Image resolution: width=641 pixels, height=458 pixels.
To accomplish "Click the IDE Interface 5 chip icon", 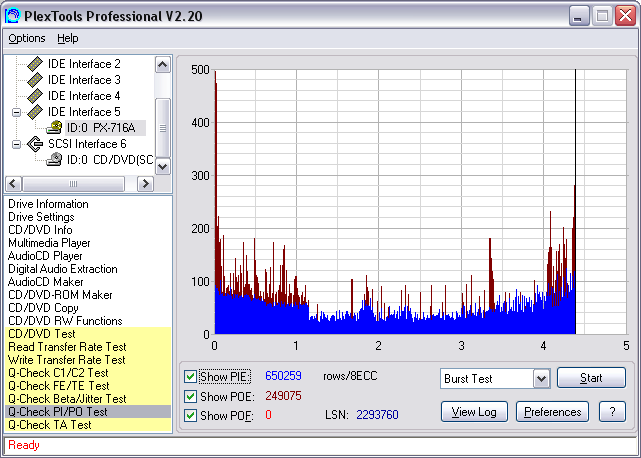I will 35,112.
